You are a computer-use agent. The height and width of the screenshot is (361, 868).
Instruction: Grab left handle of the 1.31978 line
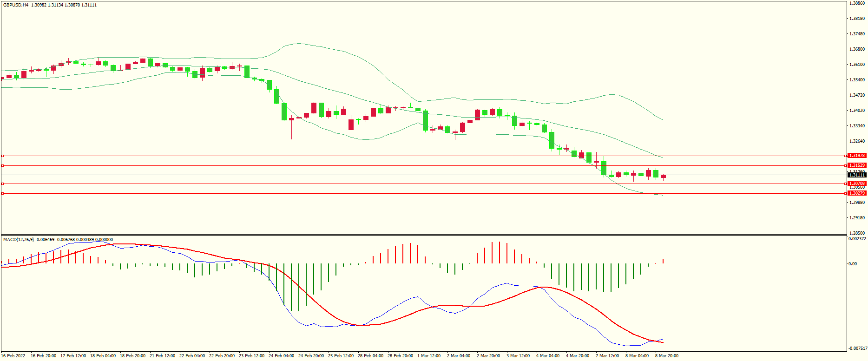coord(2,156)
